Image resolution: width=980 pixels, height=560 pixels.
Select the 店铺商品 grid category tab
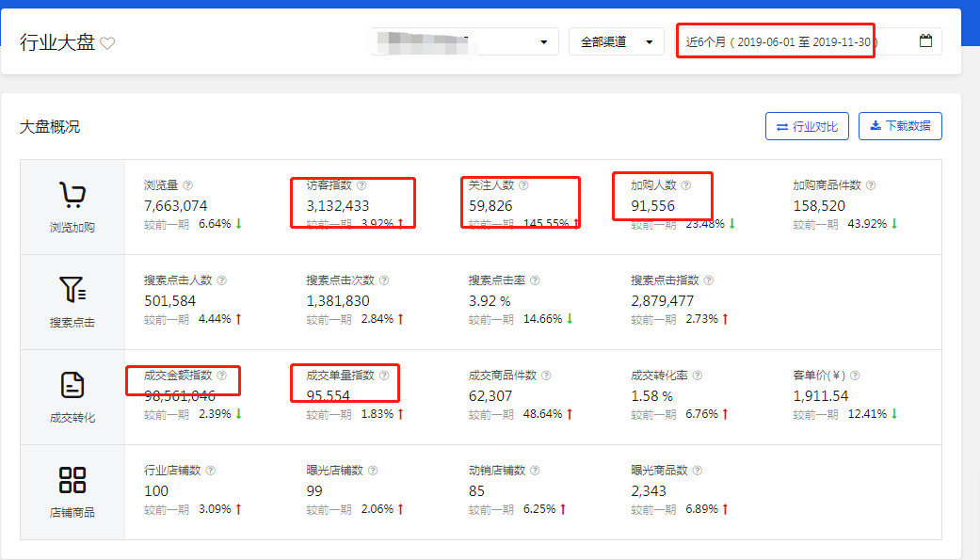[x=72, y=492]
